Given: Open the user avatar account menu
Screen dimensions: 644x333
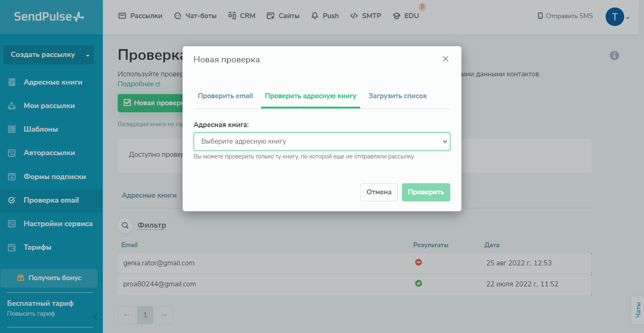Looking at the screenshot, I should pyautogui.click(x=615, y=17).
